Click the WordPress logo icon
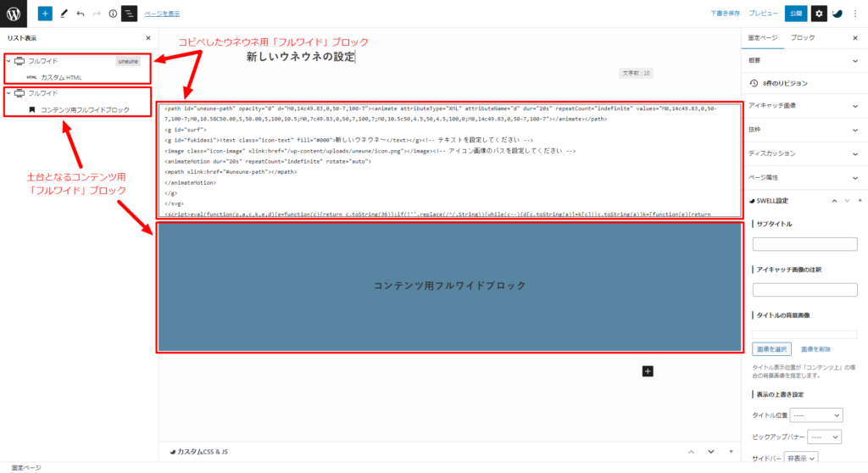The image size is (868, 473). tap(14, 14)
